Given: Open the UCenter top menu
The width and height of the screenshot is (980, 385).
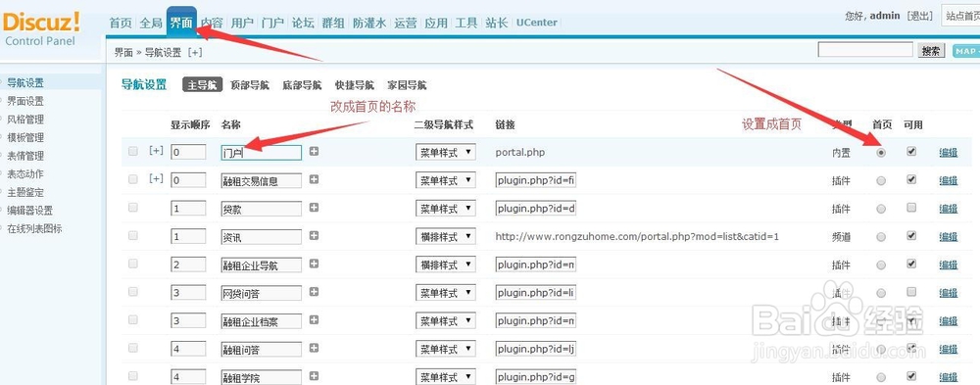Looking at the screenshot, I should [x=536, y=23].
